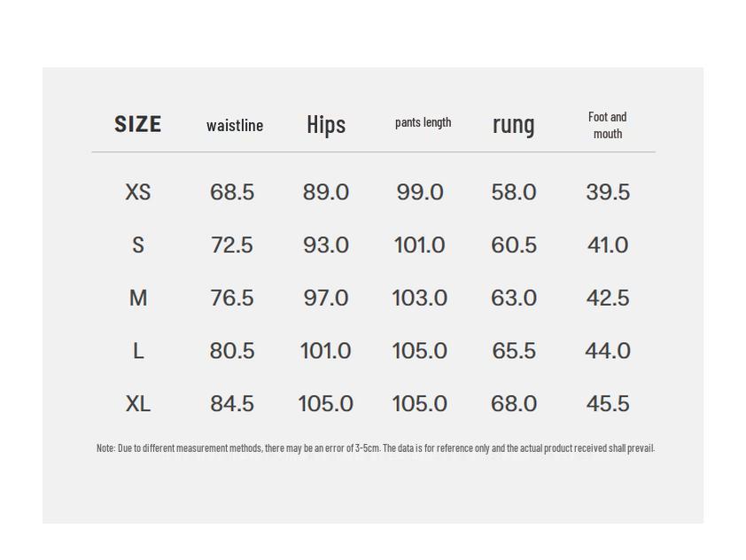Click the measurement error note text
746x560 pixels.
(376, 448)
